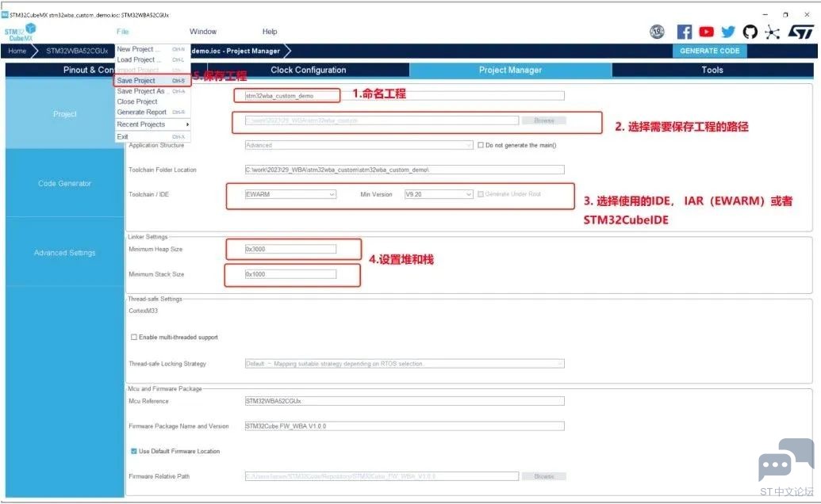821x504 pixels.
Task: Click Toolchain Folder Location field
Action: coord(405,170)
